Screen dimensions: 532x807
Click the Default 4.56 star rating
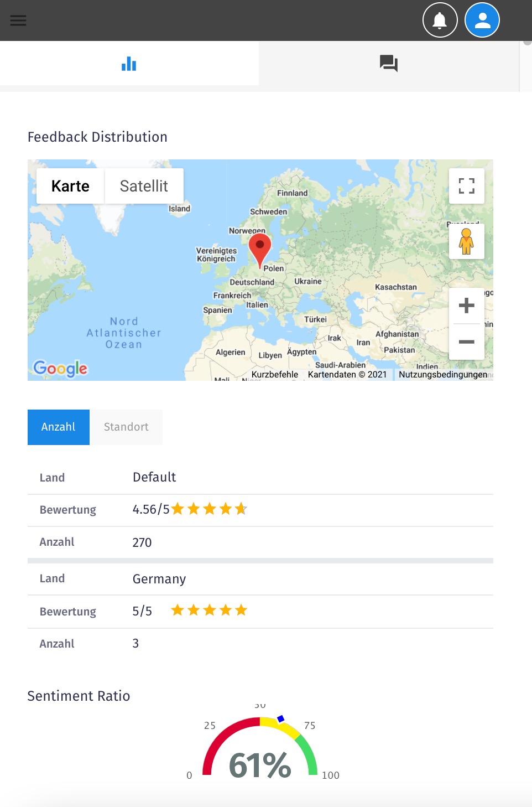click(209, 509)
